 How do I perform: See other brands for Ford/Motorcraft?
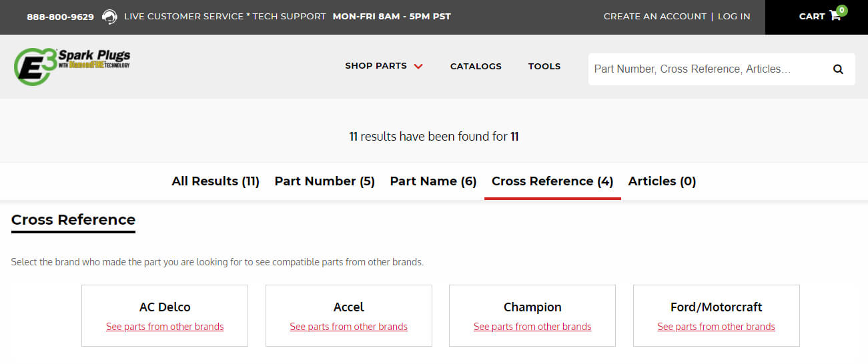716,327
